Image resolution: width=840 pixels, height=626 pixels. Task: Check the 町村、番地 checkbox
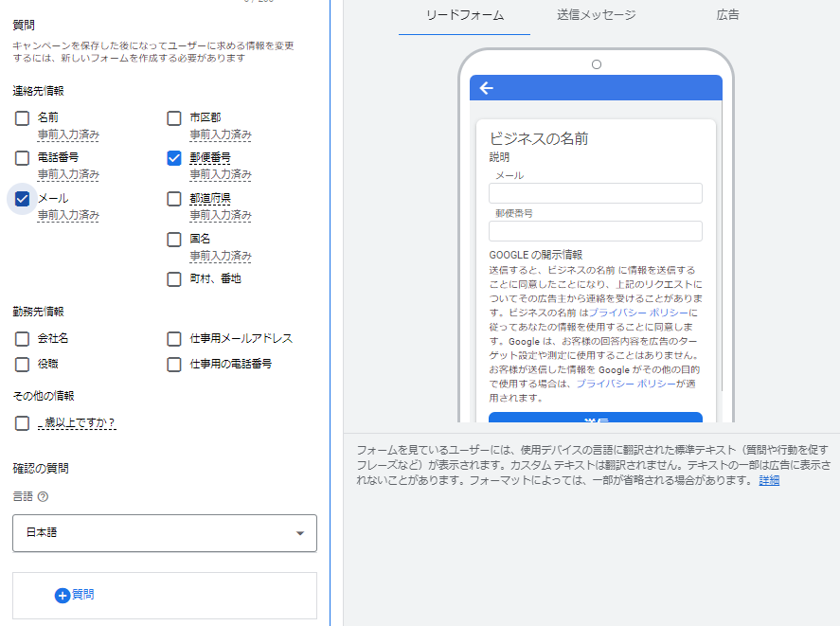(x=174, y=279)
